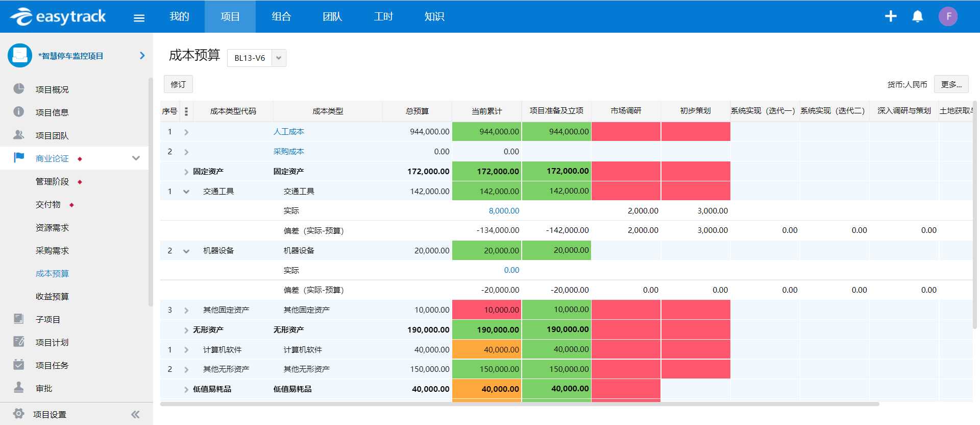980x425 pixels.
Task: Open 采购需求 in sidebar
Action: (52, 250)
